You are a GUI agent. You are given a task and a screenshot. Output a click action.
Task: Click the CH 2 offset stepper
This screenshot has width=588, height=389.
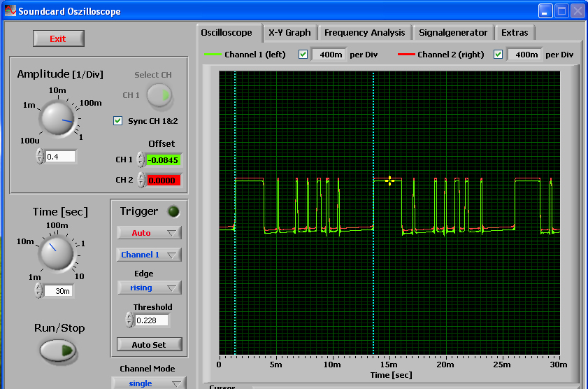click(141, 180)
